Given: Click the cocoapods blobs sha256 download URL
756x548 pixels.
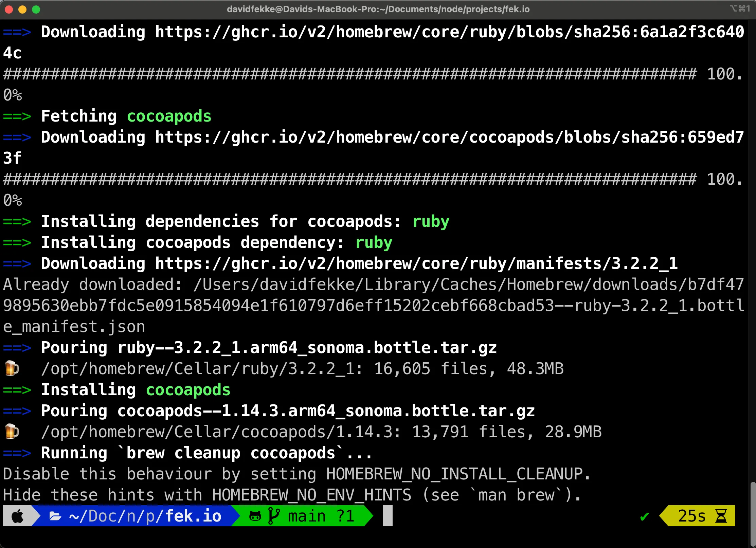Looking at the screenshot, I should coord(449,138).
